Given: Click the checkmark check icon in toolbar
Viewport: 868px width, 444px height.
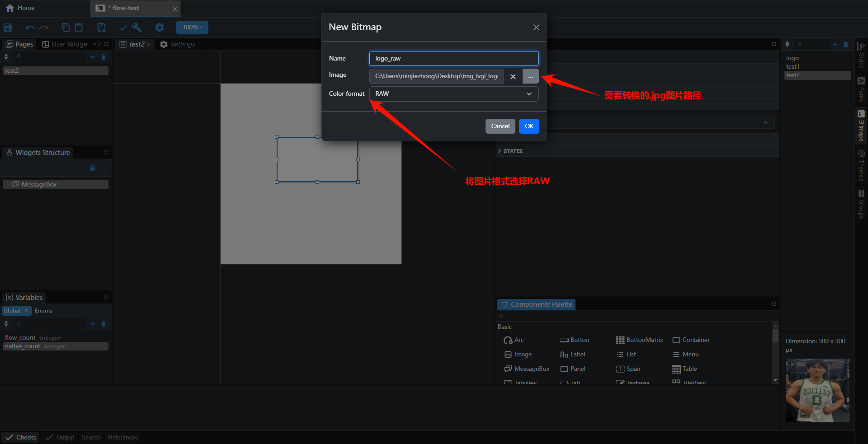Looking at the screenshot, I should pyautogui.click(x=123, y=28).
